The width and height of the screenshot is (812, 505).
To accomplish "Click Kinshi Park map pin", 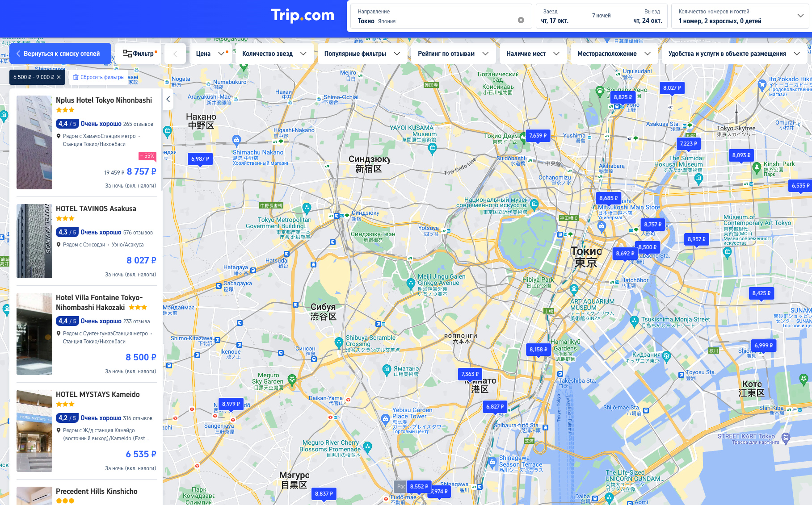I will point(757,168).
